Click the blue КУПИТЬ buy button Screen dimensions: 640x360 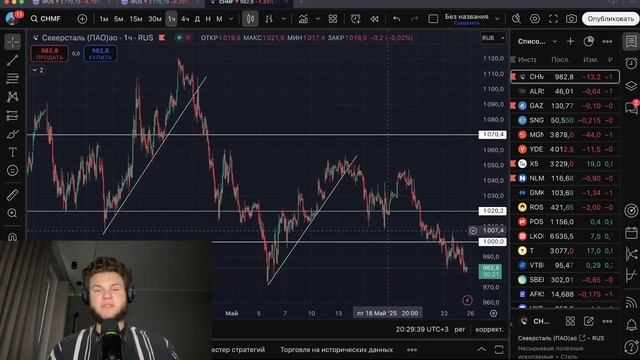(100, 54)
